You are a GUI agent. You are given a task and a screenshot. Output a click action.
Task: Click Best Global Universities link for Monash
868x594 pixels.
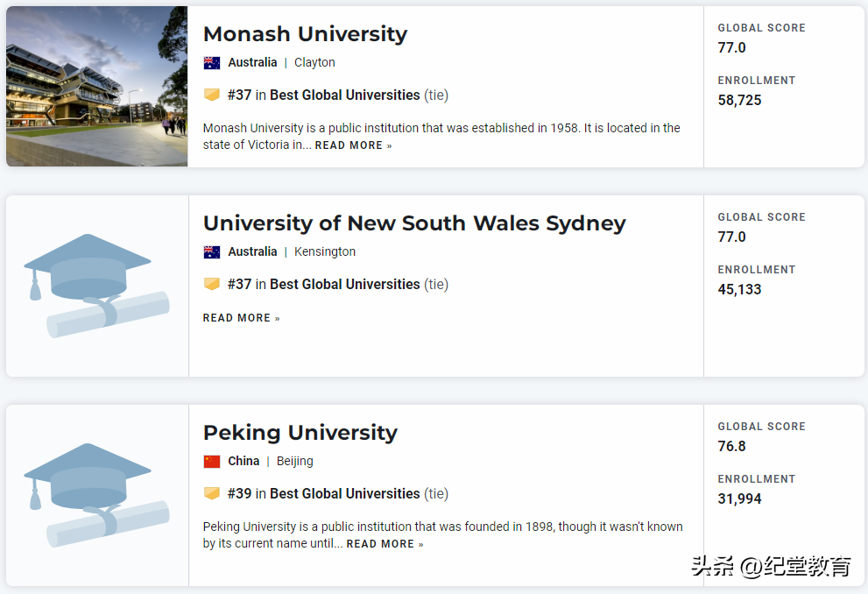[344, 95]
